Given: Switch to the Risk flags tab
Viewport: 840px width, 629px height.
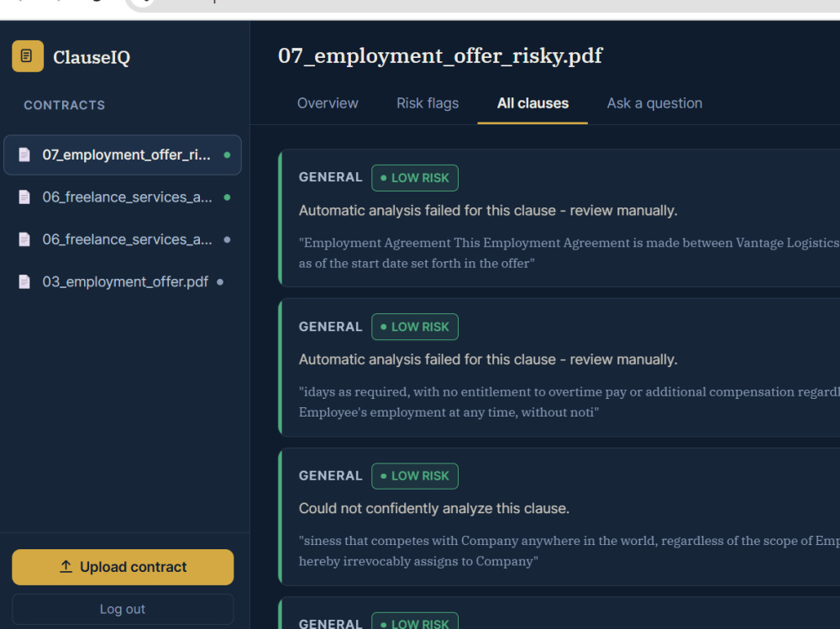Looking at the screenshot, I should [x=428, y=103].
